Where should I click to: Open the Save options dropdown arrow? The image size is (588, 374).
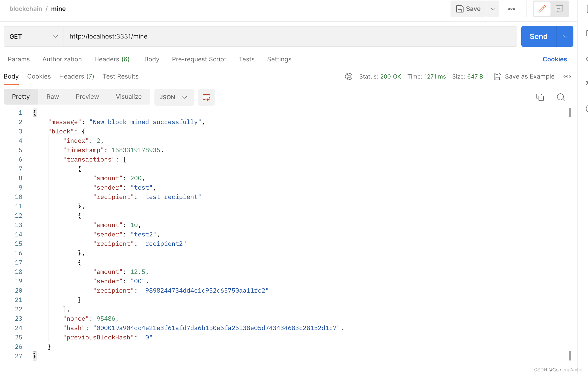point(492,9)
